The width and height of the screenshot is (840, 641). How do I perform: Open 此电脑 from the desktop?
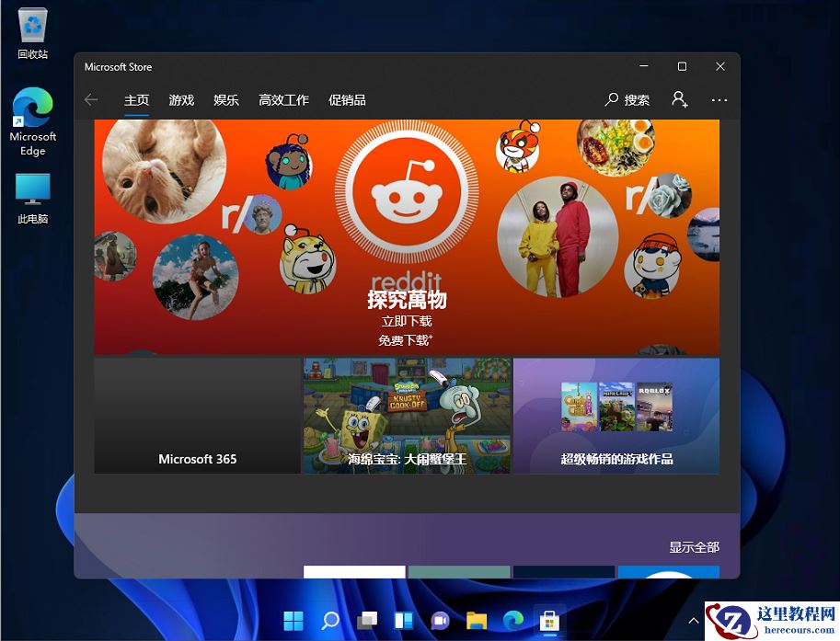pos(32,189)
